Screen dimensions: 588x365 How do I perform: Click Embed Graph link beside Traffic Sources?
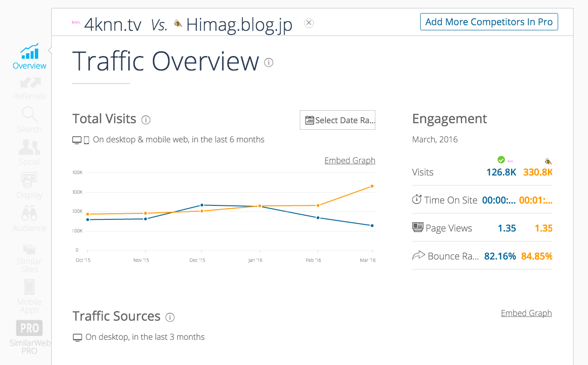tap(526, 313)
